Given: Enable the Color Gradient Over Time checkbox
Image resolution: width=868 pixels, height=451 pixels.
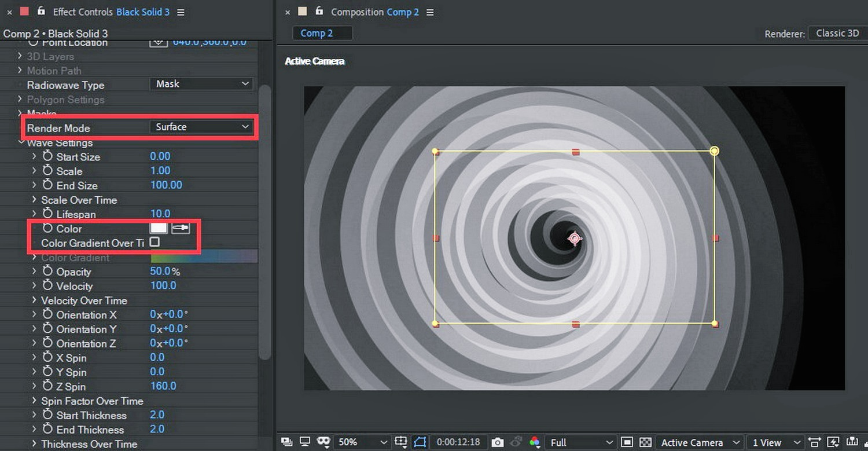Looking at the screenshot, I should pyautogui.click(x=155, y=242).
